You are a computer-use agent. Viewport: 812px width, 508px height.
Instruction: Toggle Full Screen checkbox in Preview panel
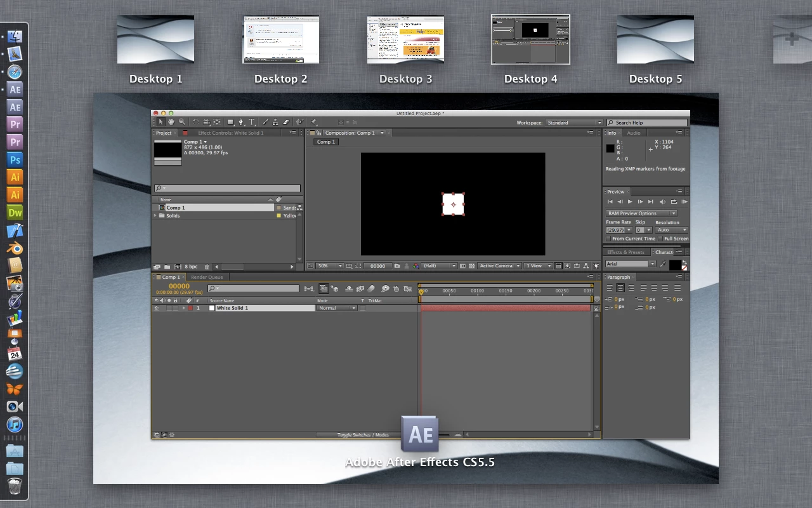click(660, 239)
